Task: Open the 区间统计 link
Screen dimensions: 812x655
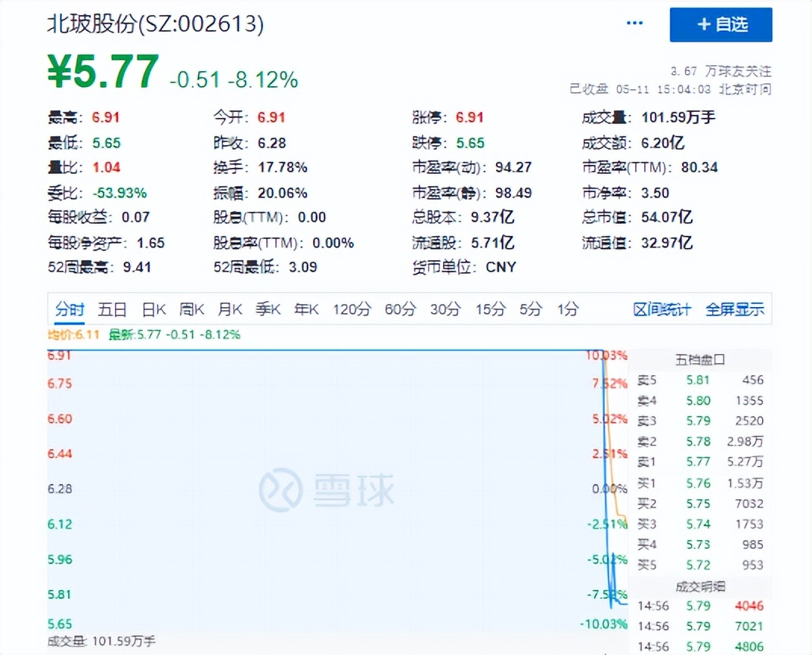Action: coord(662,309)
